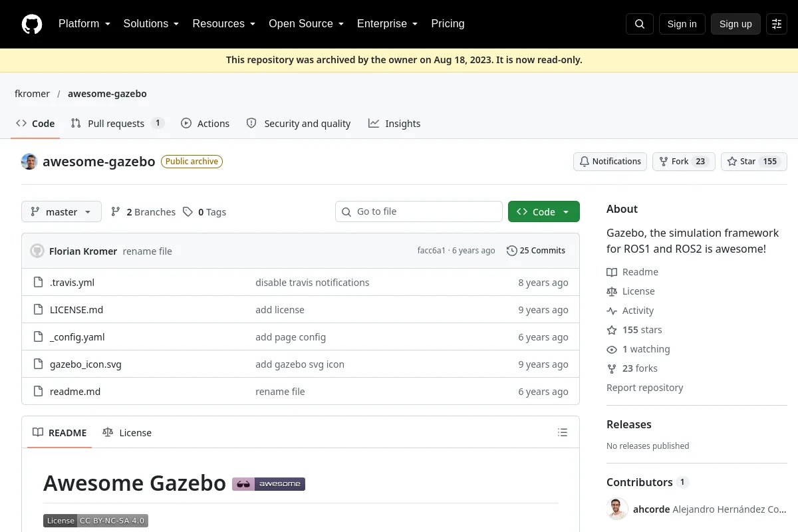The image size is (798, 532).
Task: Click the awesome badge next to heading
Action: (x=269, y=484)
